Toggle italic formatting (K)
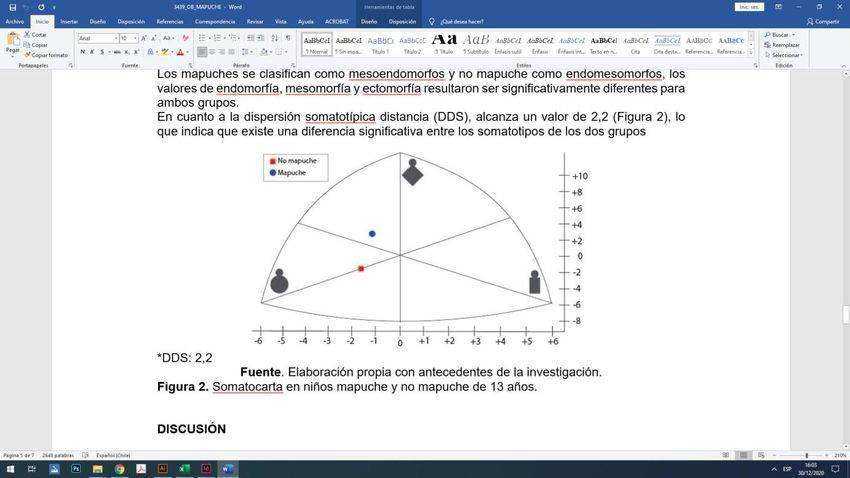The image size is (850, 478). click(92, 52)
